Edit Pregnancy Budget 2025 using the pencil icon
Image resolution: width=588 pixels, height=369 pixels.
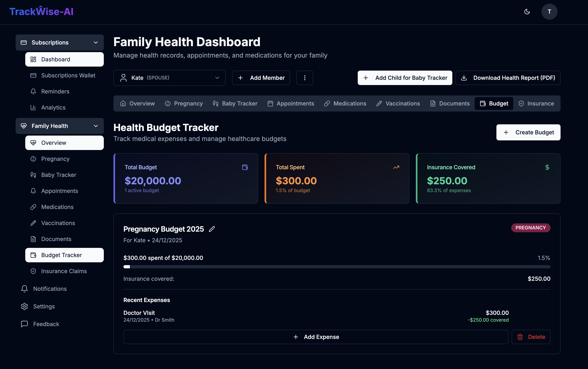tap(212, 229)
